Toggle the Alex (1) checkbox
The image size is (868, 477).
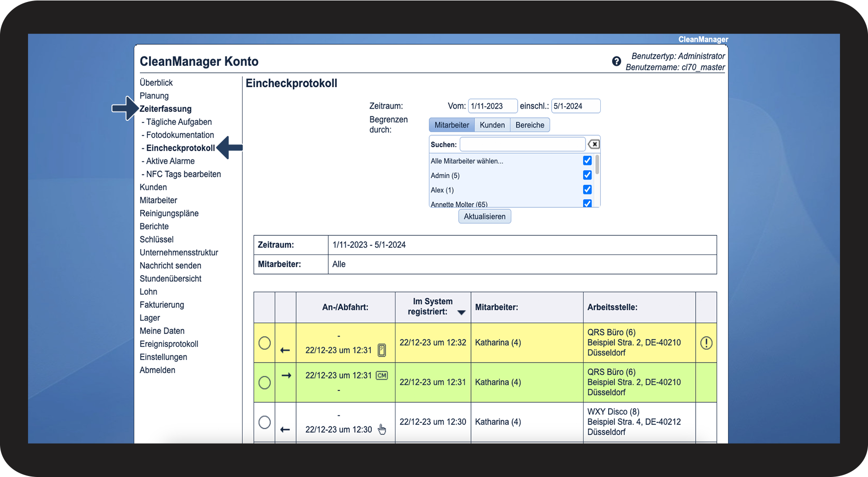pyautogui.click(x=587, y=190)
